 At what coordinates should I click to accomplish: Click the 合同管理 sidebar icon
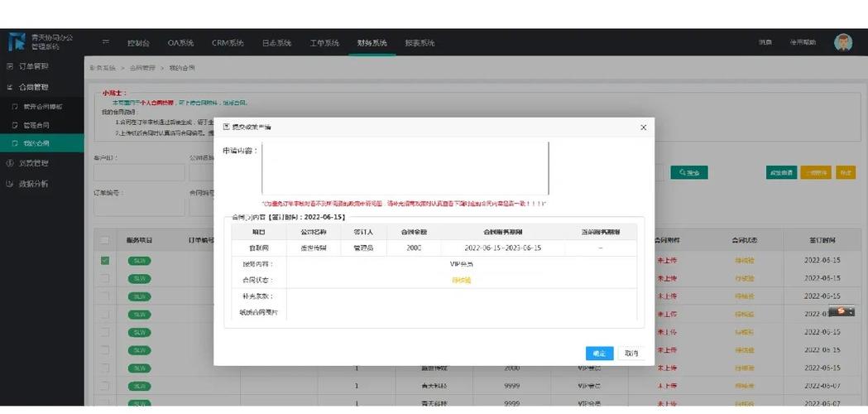coord(9,87)
